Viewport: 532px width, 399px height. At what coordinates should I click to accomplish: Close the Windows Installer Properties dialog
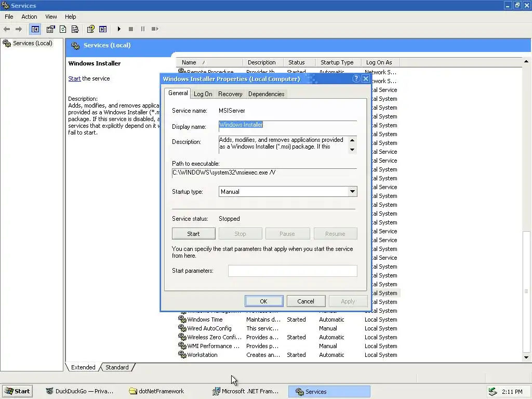[365, 79]
